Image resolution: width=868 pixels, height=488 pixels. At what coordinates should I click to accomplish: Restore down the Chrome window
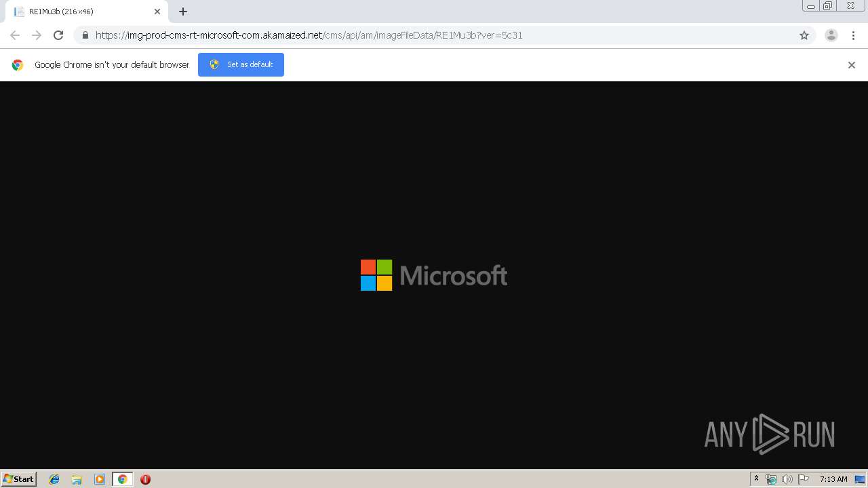[828, 6]
